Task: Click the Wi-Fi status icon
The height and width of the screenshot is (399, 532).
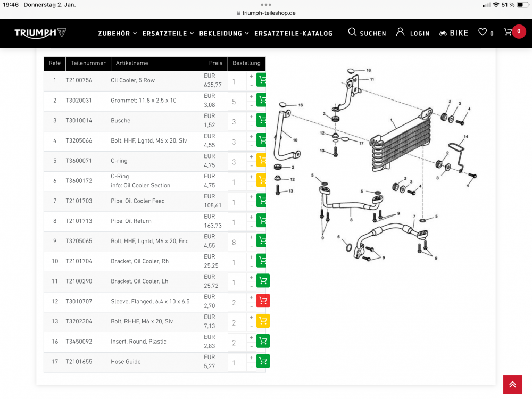Action: pos(496,5)
